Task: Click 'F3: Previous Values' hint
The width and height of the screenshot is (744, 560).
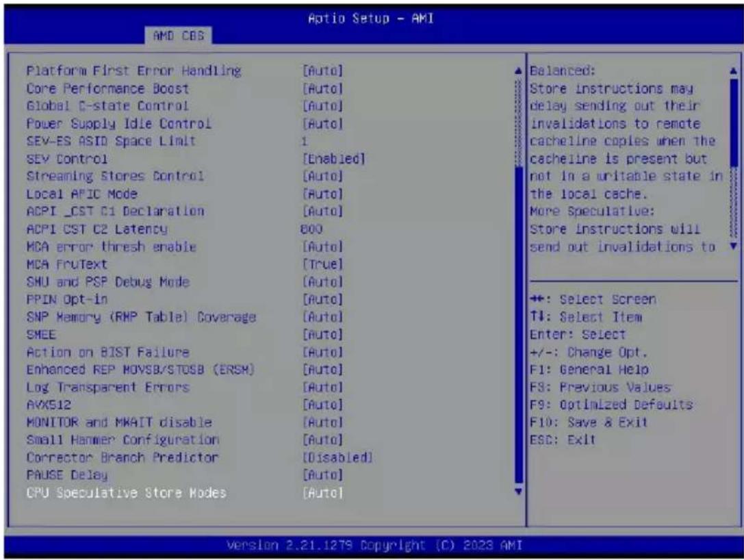Action: pos(600,387)
